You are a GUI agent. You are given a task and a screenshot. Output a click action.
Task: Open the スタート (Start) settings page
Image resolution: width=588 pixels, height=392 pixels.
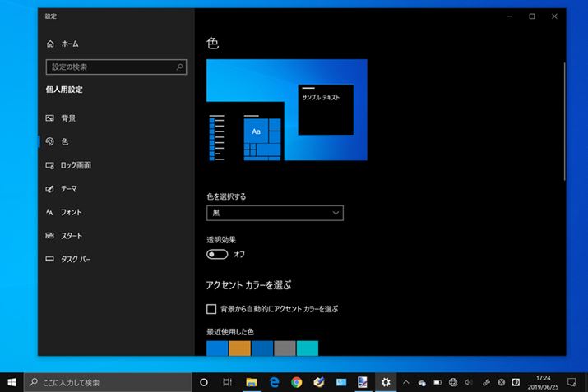coord(71,236)
